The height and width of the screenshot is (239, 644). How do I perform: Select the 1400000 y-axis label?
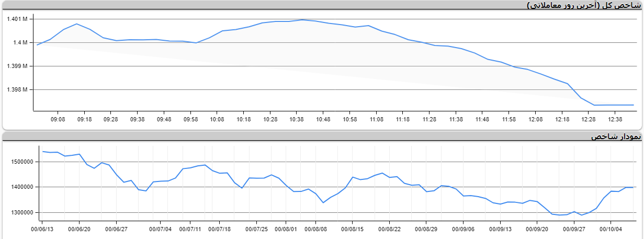pos(21,187)
